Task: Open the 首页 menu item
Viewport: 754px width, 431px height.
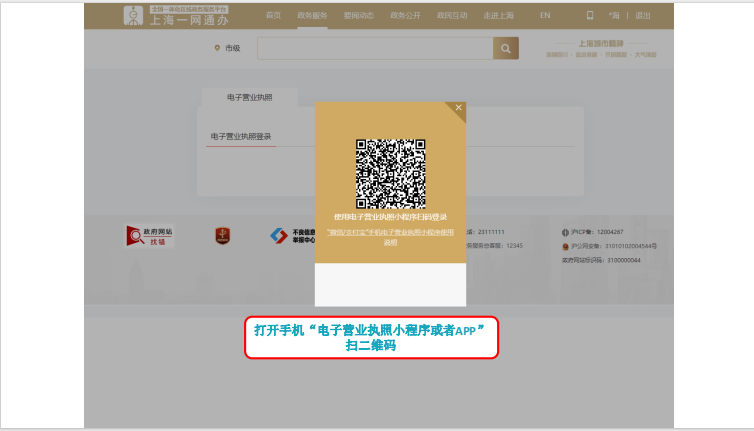Action: click(273, 15)
